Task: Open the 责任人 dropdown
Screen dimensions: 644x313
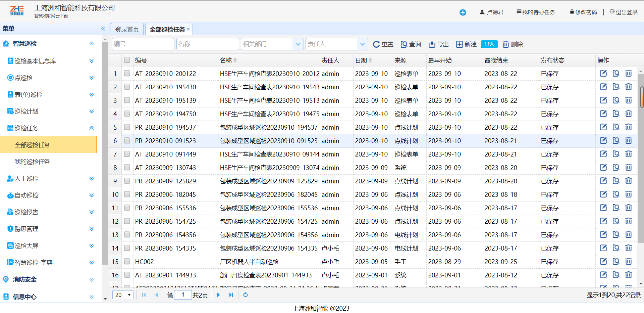Action: point(362,44)
